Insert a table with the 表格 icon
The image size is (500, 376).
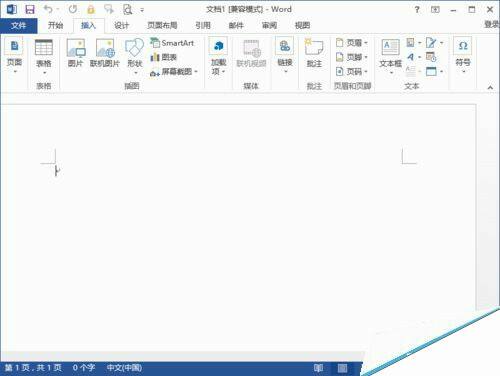point(44,55)
